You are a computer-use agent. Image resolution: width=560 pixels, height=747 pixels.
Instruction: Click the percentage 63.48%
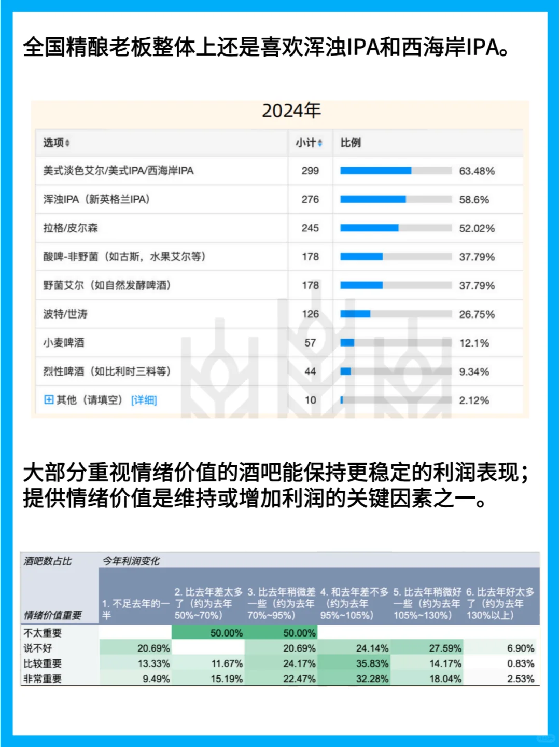click(x=477, y=171)
